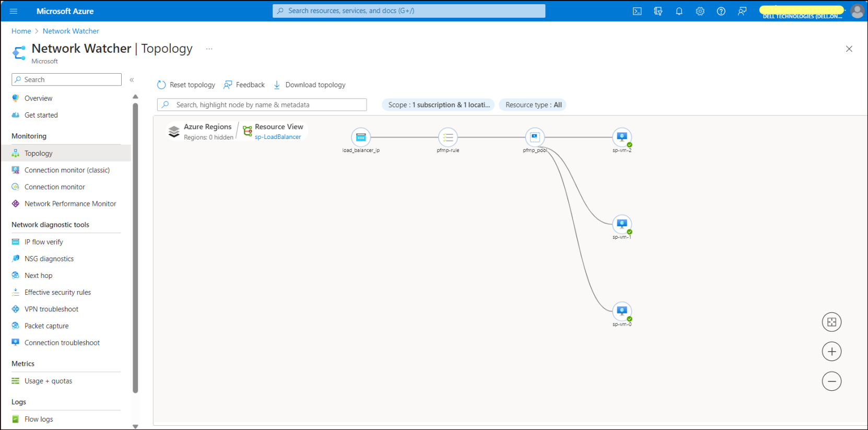Click Download topology
868x430 pixels.
tap(309, 85)
